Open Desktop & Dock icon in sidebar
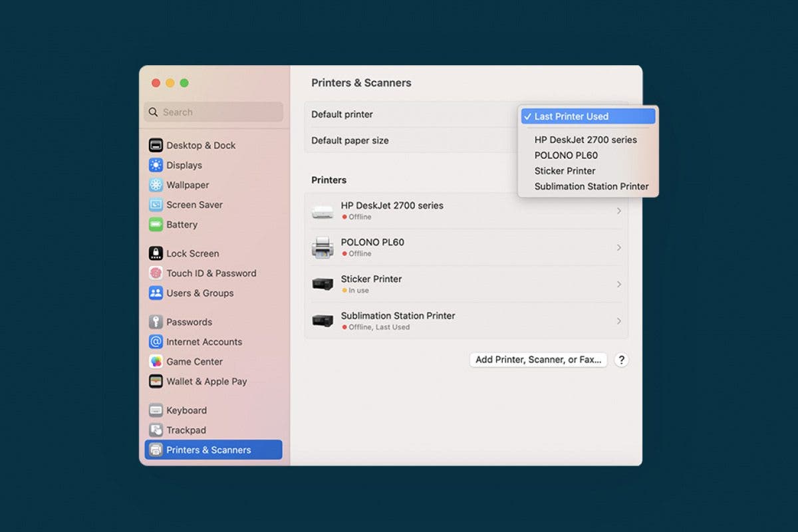This screenshot has width=798, height=532. coord(156,146)
